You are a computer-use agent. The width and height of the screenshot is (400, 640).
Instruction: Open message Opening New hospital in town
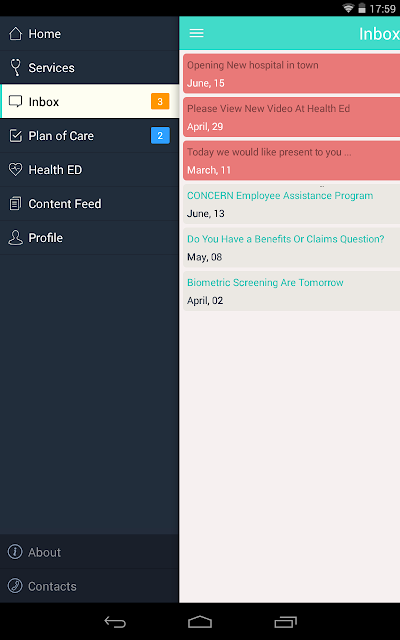[x=291, y=73]
